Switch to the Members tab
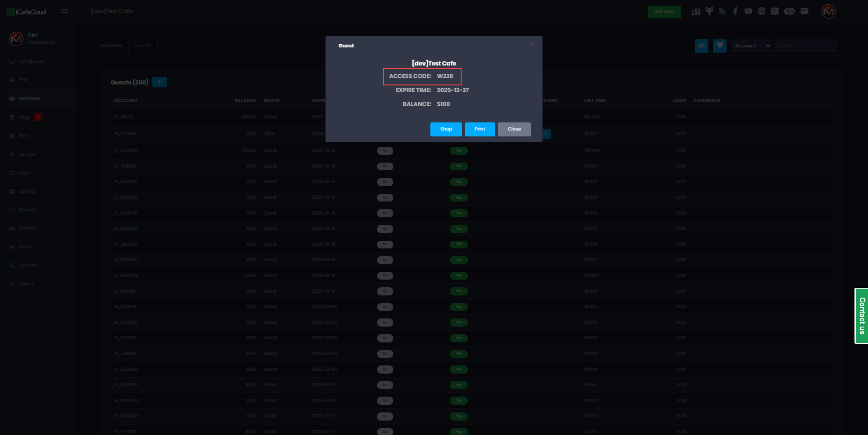The width and height of the screenshot is (868, 435). tap(111, 46)
